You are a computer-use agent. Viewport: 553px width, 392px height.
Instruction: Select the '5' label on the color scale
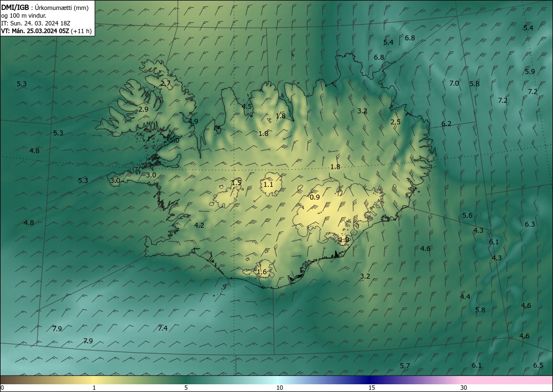[x=186, y=388]
